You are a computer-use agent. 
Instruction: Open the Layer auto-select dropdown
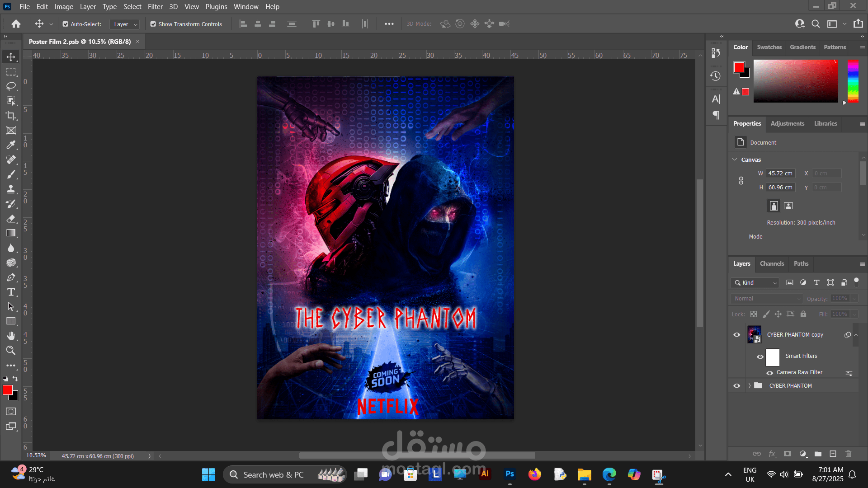[125, 24]
